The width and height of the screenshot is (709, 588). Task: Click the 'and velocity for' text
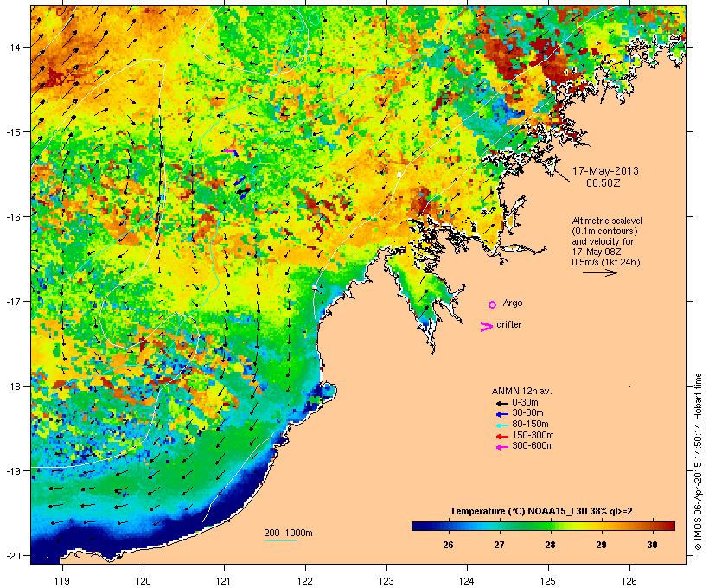click(x=603, y=241)
